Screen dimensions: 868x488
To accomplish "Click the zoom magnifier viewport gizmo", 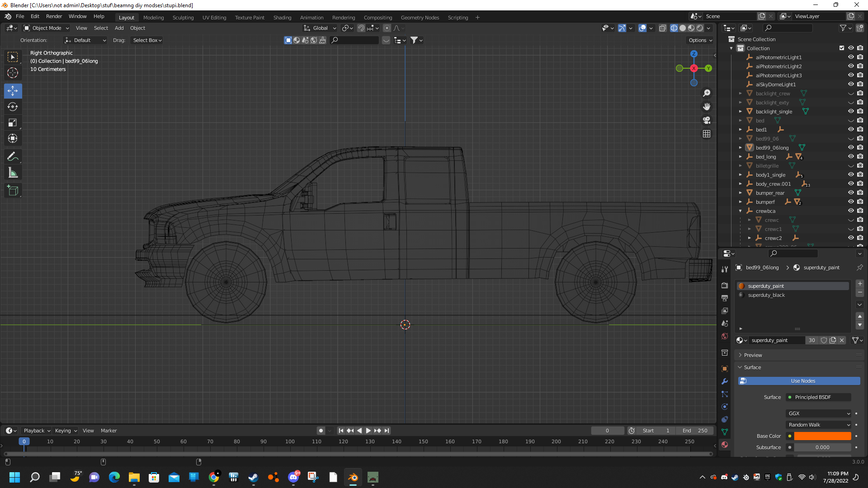I will coord(707,93).
